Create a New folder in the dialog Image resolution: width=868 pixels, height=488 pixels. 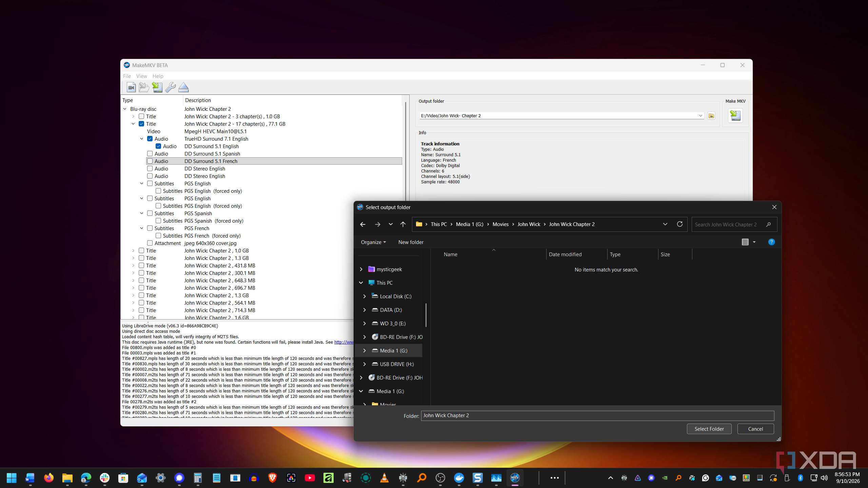[x=411, y=242]
